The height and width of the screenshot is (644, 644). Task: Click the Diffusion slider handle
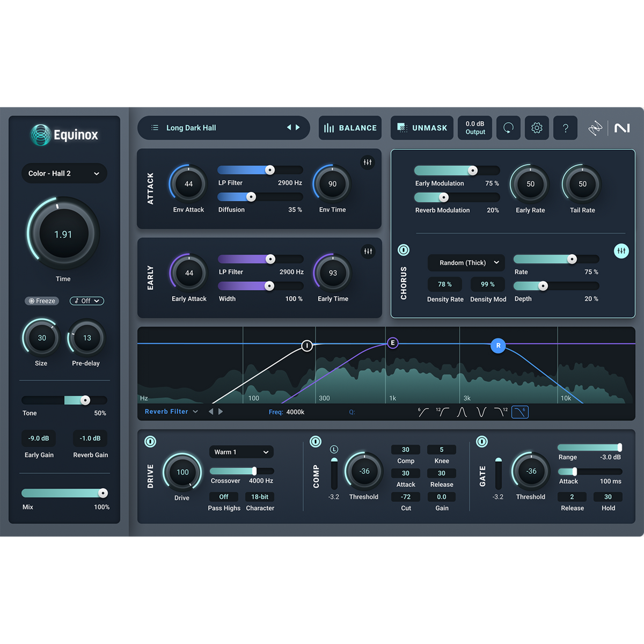(251, 197)
